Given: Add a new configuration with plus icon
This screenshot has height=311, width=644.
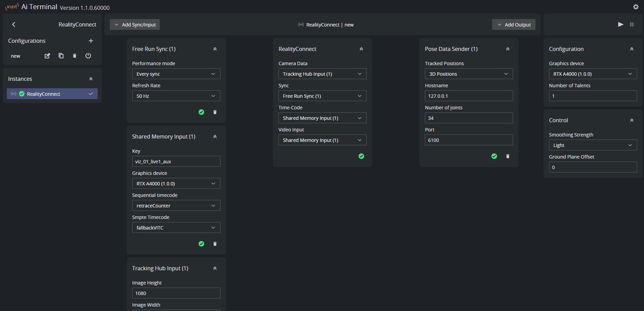Looking at the screenshot, I should click(91, 41).
